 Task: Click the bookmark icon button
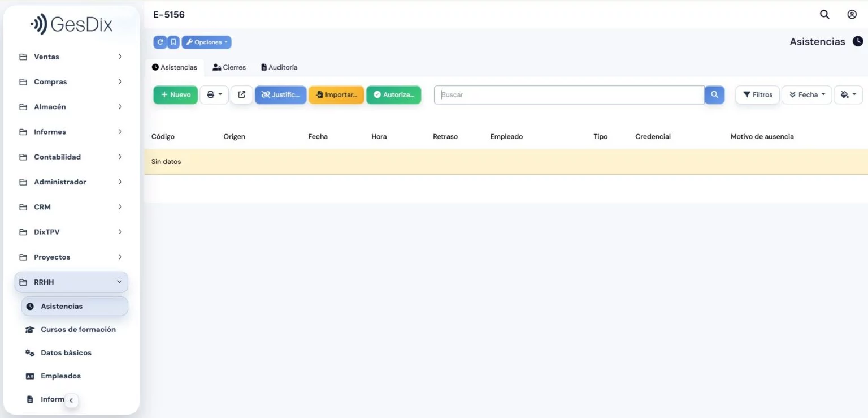pyautogui.click(x=173, y=42)
